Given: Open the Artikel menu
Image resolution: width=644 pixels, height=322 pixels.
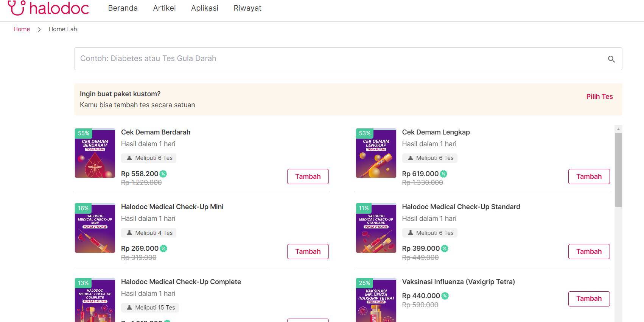Looking at the screenshot, I should pyautogui.click(x=164, y=8).
